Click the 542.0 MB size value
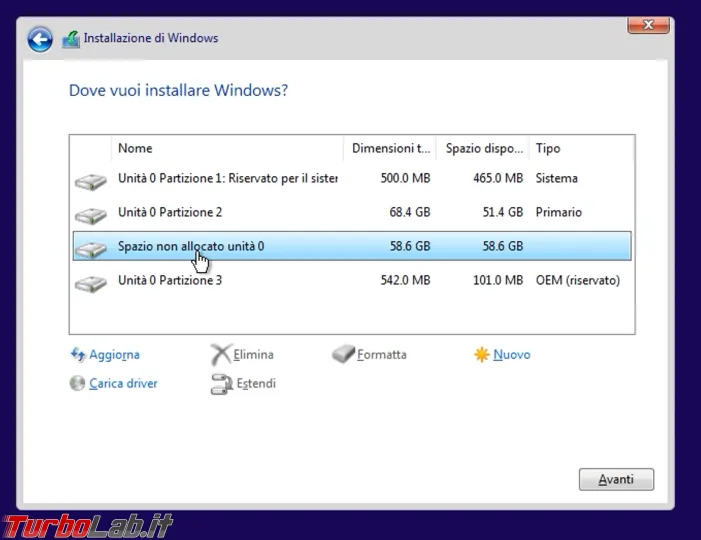This screenshot has height=540, width=701. click(405, 280)
